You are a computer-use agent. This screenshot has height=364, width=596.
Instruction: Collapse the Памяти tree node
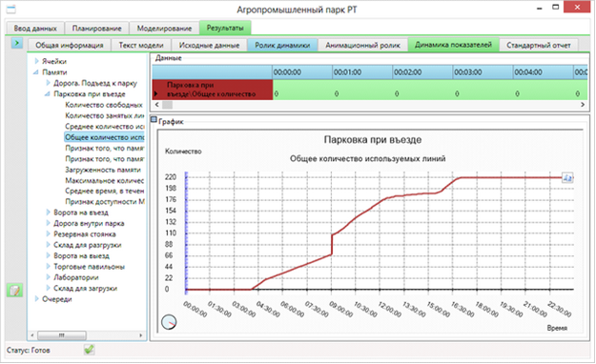35,71
